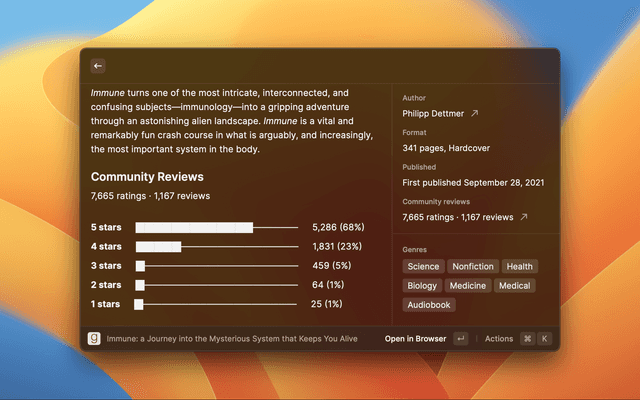Click Open in Browser
The image size is (640, 400).
point(415,339)
